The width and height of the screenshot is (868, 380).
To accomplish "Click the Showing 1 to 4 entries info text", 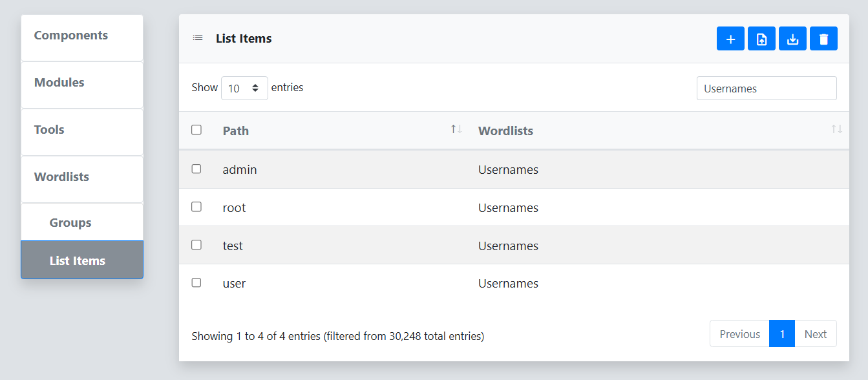I will (338, 336).
